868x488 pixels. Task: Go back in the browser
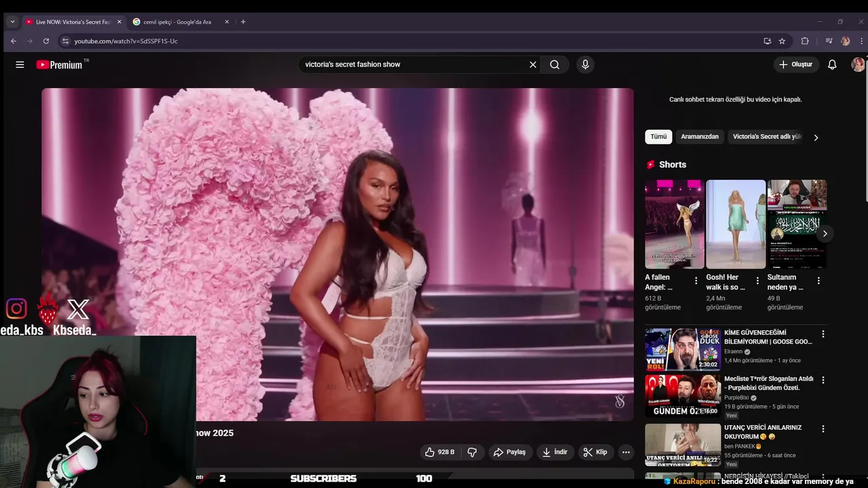pos(14,41)
